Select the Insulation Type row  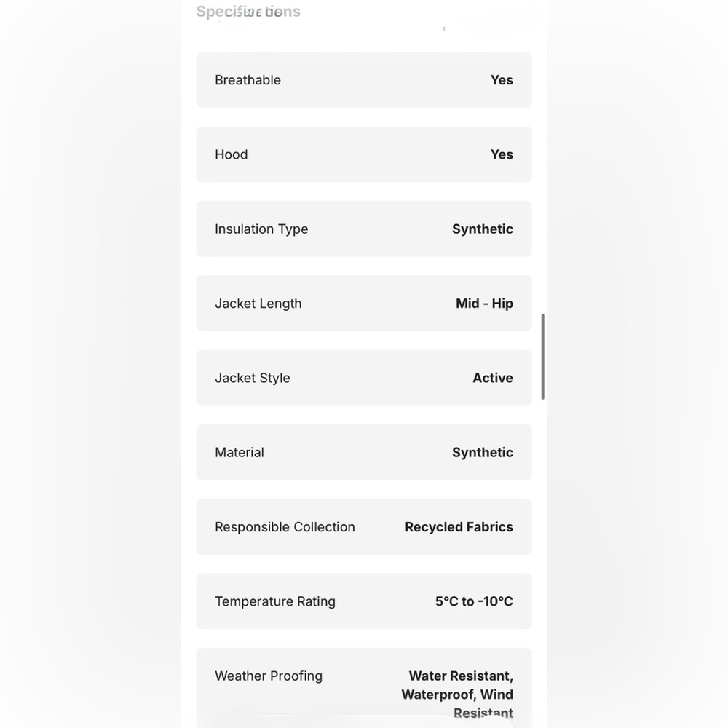pos(363,229)
